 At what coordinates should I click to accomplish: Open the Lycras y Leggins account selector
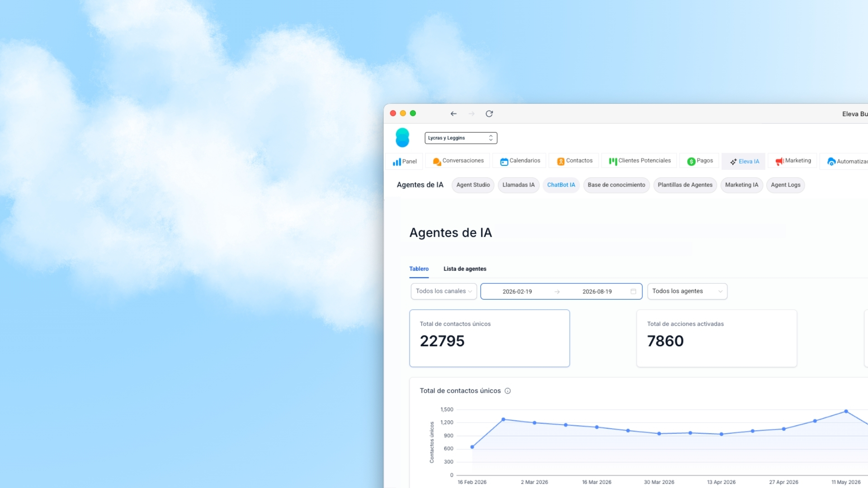pyautogui.click(x=461, y=138)
